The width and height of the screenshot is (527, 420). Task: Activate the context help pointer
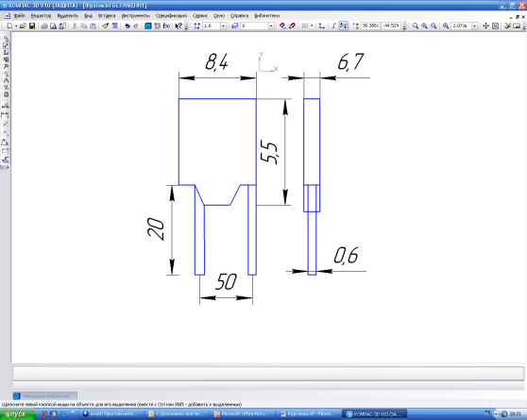tap(178, 25)
